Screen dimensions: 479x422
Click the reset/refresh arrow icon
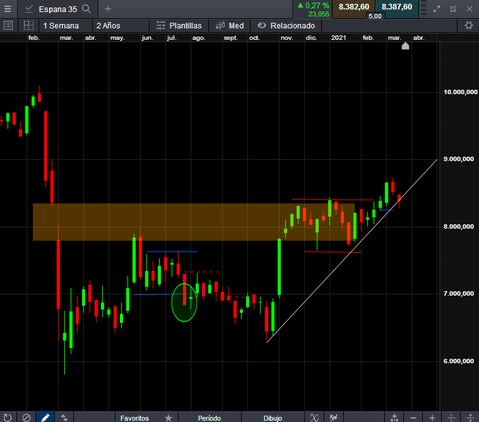[8, 417]
